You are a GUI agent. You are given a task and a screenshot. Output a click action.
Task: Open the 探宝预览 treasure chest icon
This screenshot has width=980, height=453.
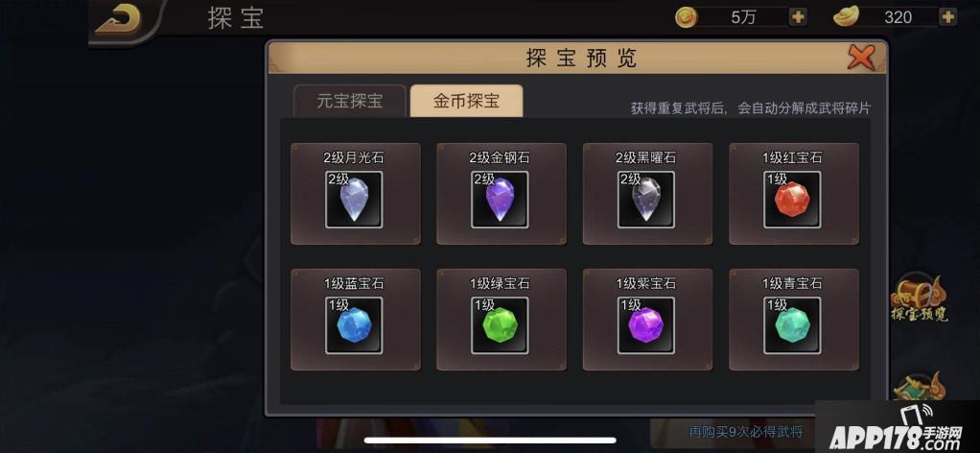click(919, 298)
